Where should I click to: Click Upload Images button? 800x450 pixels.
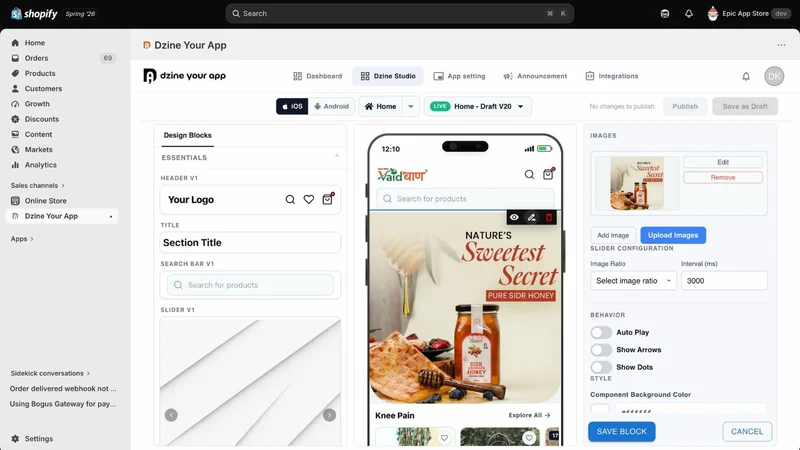[x=673, y=235]
